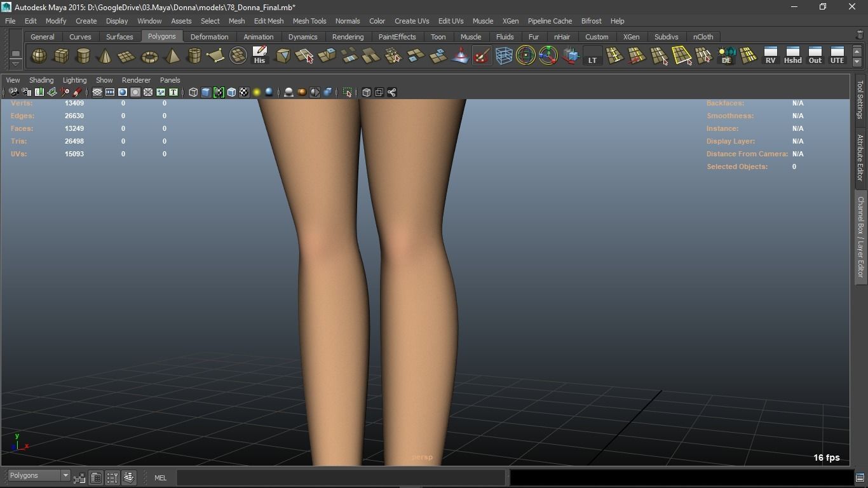The height and width of the screenshot is (488, 868).
Task: Create a polygon sphere from shelf
Action: coord(39,56)
